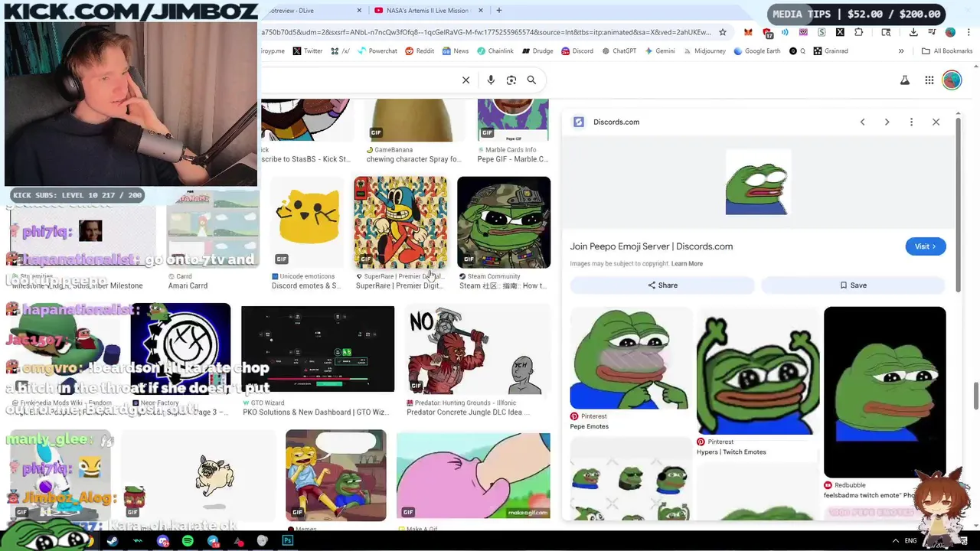Click the Visit button for Discords.com
Image resolution: width=980 pixels, height=551 pixels.
click(926, 246)
